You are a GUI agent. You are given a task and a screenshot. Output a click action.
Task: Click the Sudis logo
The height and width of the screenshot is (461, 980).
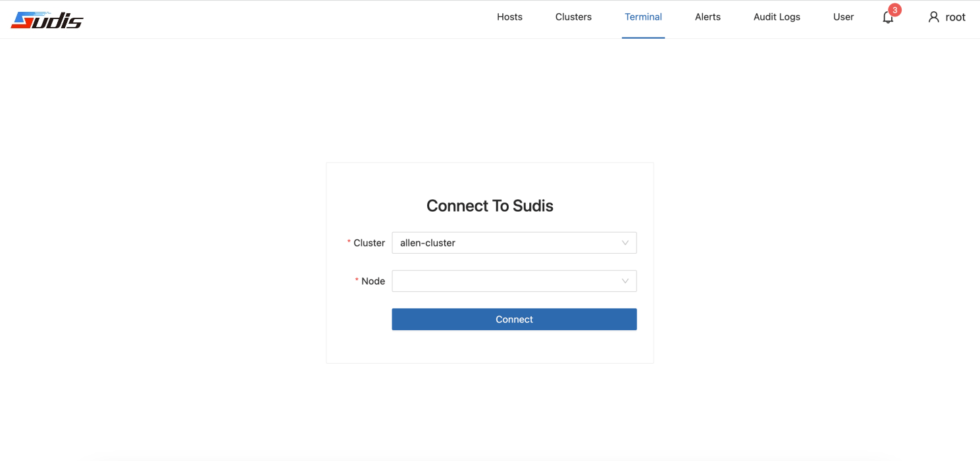coord(47,20)
